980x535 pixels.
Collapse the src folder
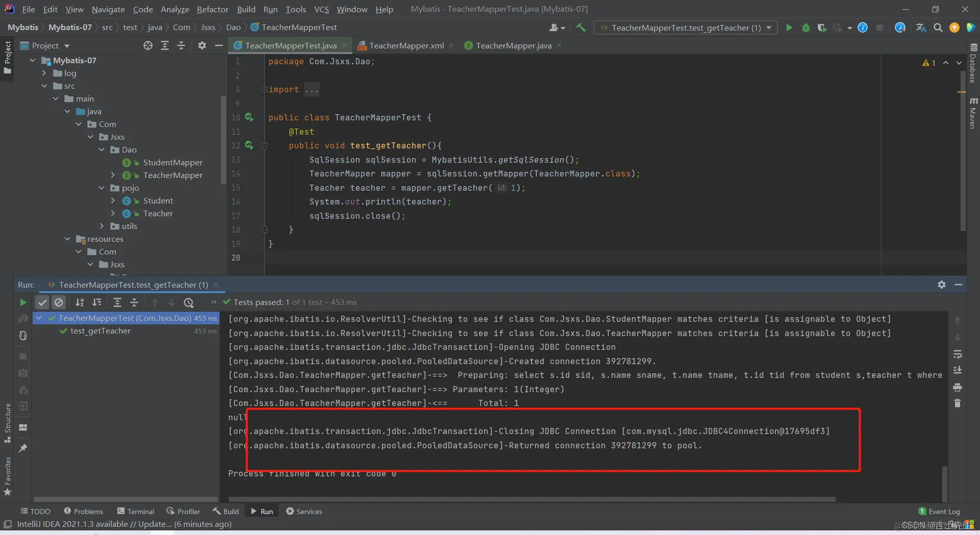(44, 86)
